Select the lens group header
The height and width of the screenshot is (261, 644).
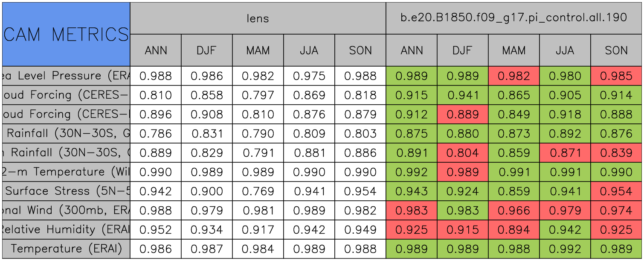(258, 18)
